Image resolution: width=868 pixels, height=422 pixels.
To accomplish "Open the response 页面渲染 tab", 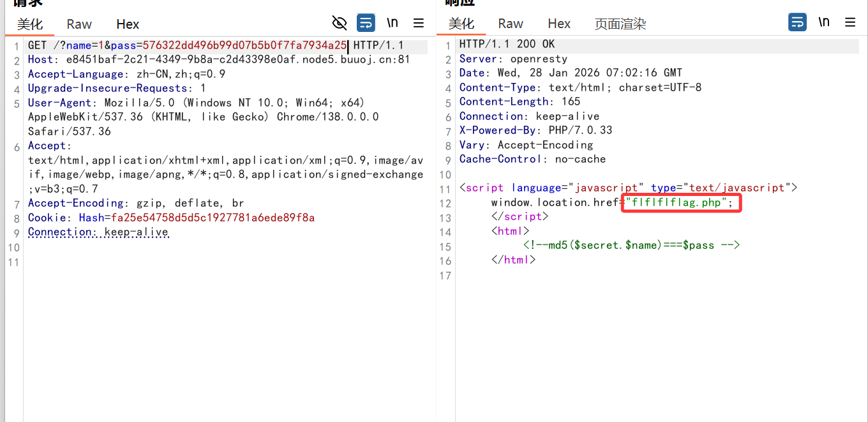I will coord(620,24).
